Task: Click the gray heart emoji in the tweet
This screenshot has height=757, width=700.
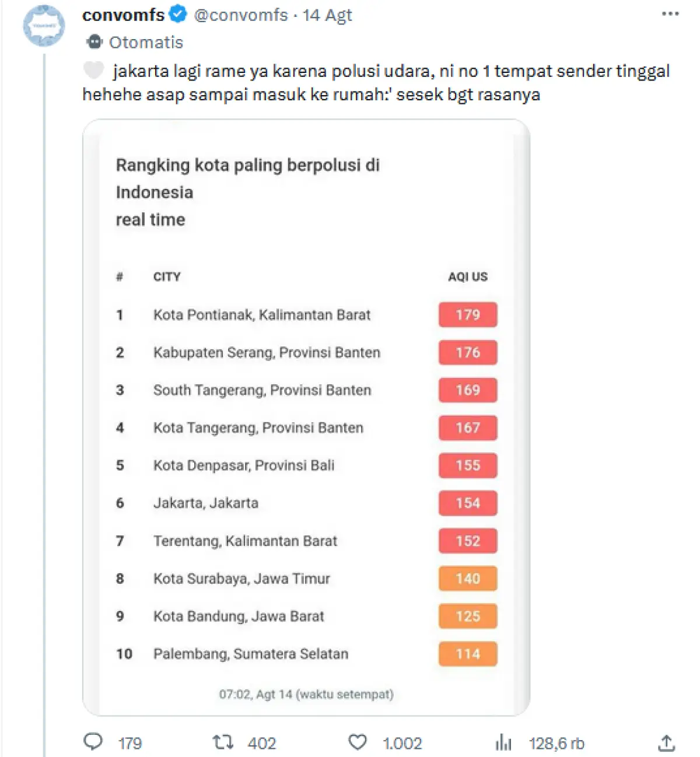Action: point(92,70)
